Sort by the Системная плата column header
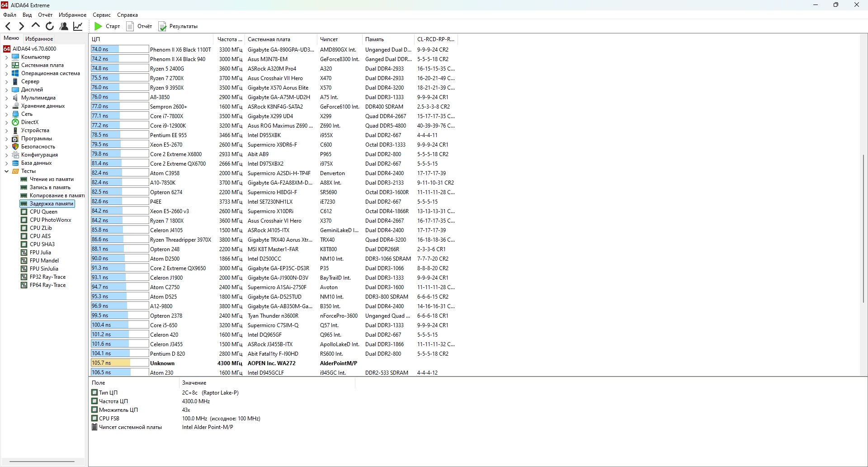Image resolution: width=868 pixels, height=467 pixels. pyautogui.click(x=281, y=39)
